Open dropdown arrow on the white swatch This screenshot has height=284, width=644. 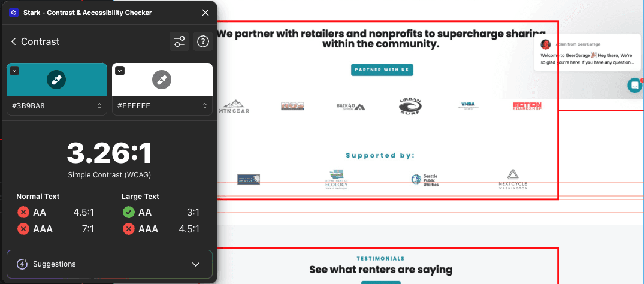pos(120,71)
